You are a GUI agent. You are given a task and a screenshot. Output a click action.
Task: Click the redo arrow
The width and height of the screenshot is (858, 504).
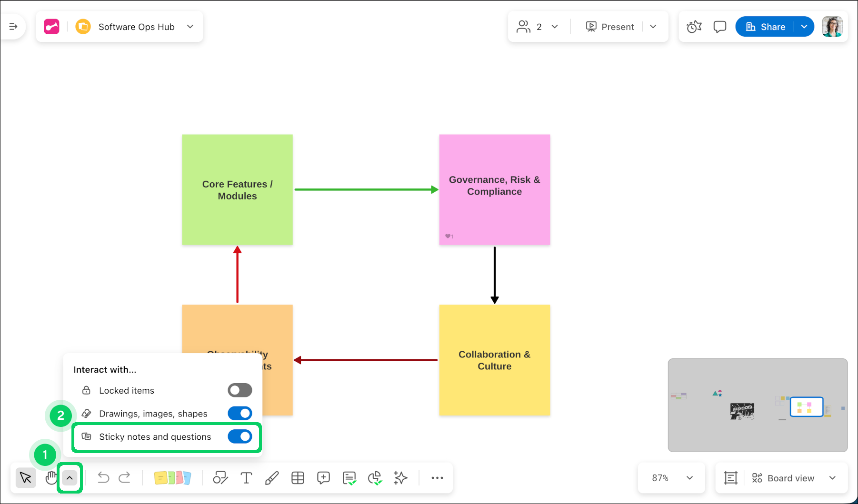click(125, 478)
